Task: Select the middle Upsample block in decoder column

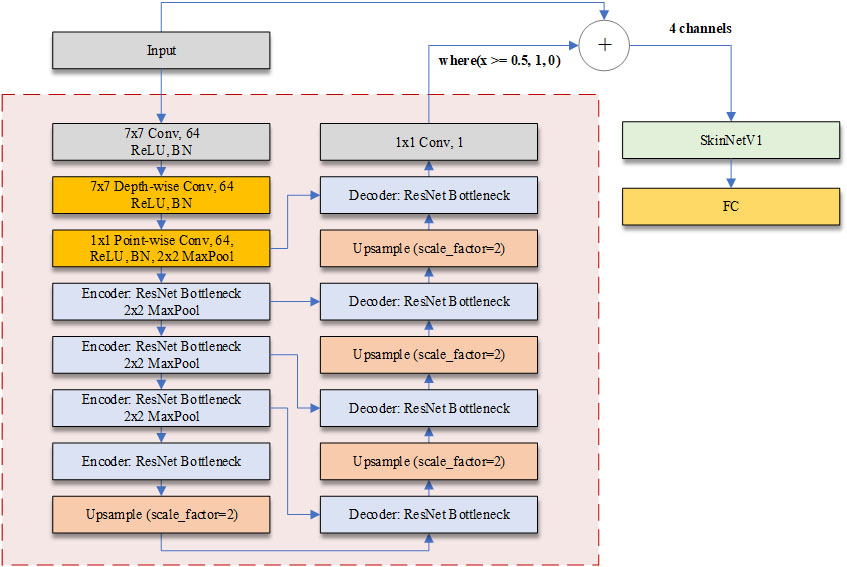Action: click(428, 355)
